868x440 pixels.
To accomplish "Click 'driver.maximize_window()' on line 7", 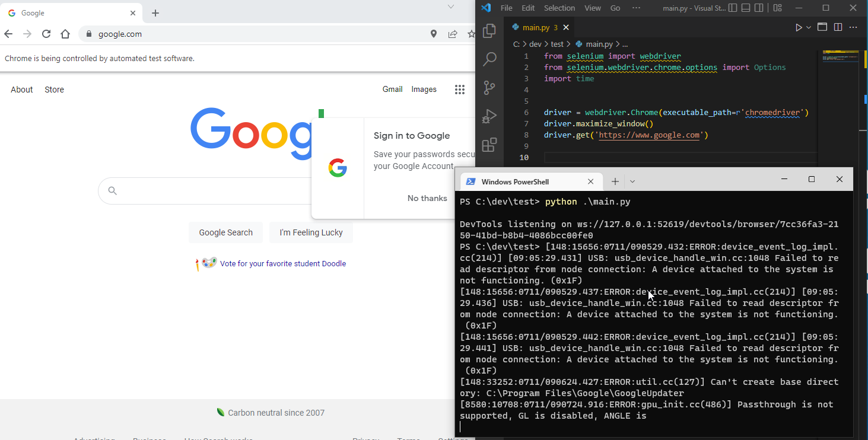I will 598,123.
